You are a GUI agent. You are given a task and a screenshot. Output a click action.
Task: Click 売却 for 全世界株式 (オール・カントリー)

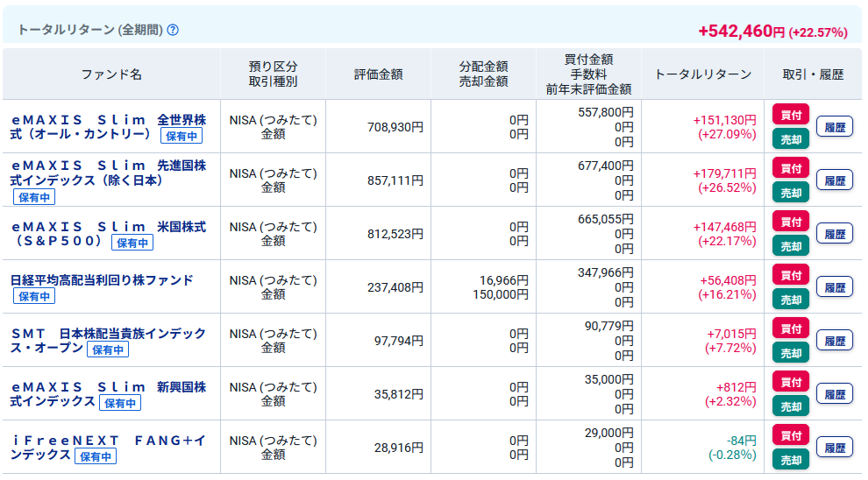tap(791, 139)
